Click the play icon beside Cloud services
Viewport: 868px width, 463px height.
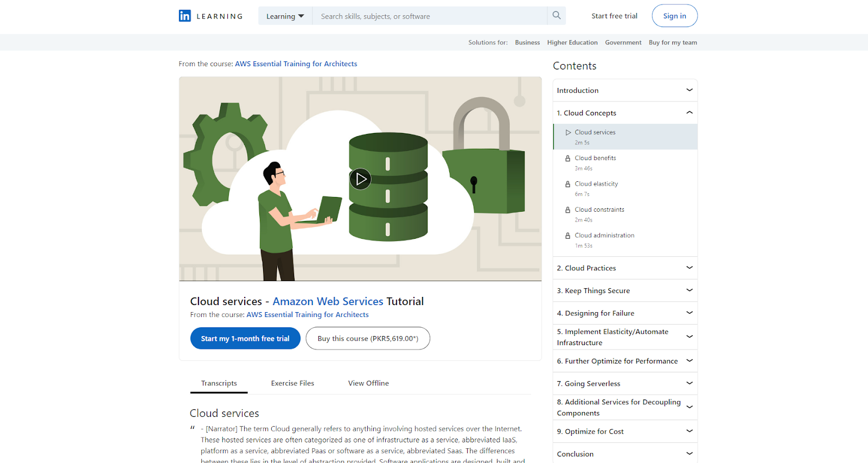tap(568, 132)
